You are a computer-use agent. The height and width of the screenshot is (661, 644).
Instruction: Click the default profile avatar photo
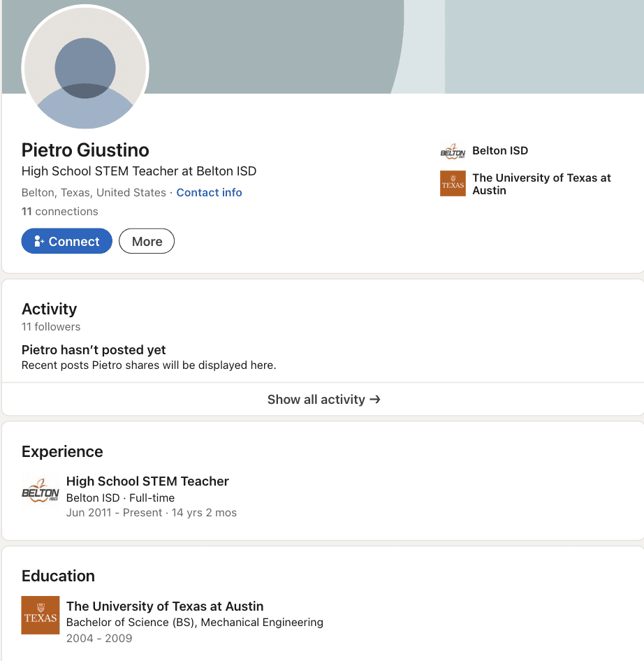85,68
